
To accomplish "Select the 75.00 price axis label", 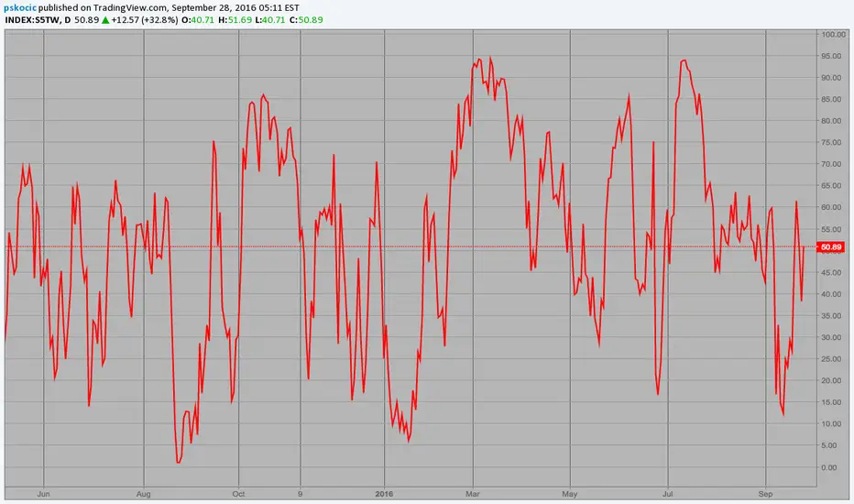I will click(831, 143).
